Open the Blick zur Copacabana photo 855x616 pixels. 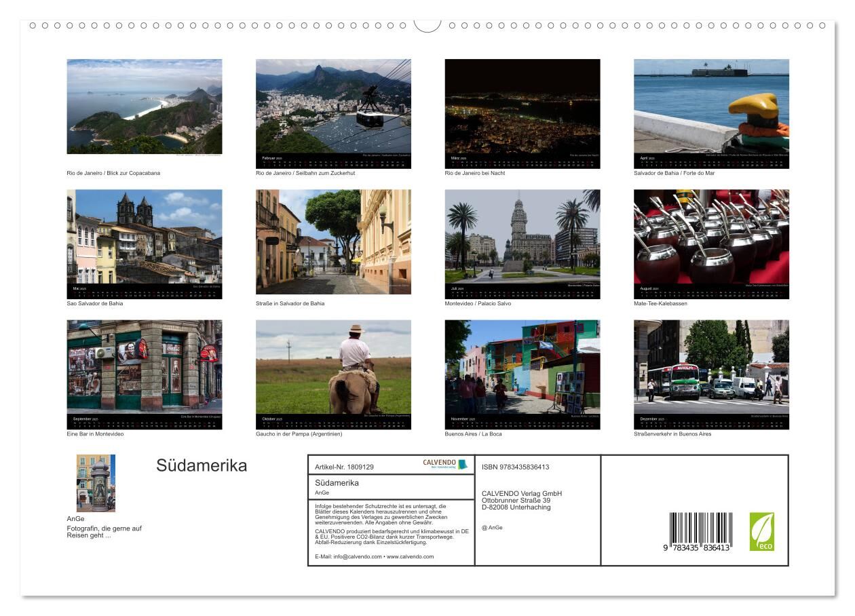(144, 107)
